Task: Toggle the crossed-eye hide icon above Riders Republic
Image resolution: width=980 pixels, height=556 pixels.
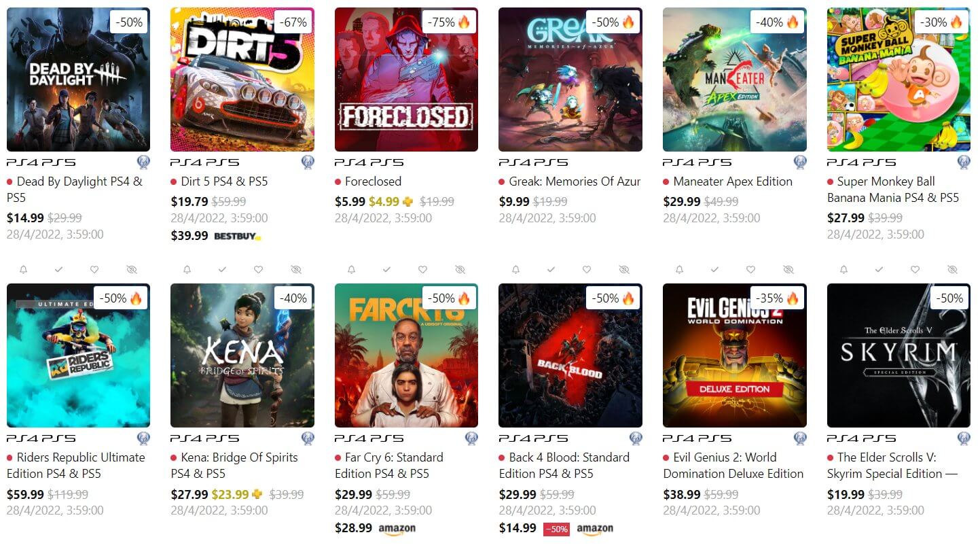Action: [132, 270]
